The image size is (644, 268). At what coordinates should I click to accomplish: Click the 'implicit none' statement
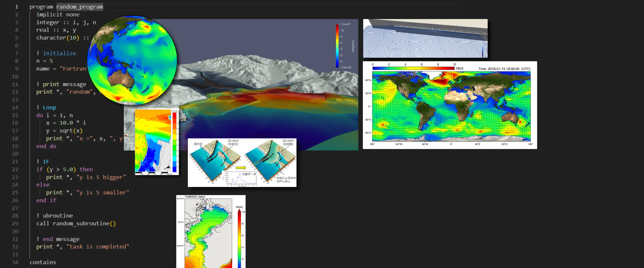[x=58, y=15]
